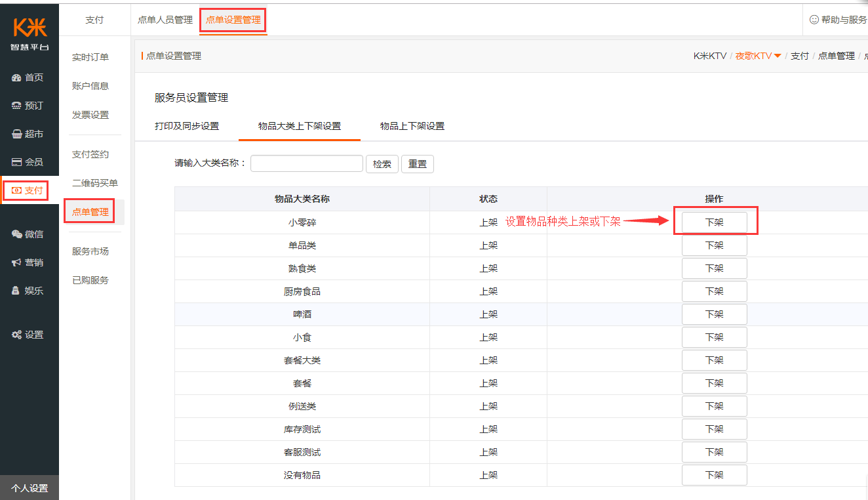Select 二维码买单 submenu item
Viewport: 868px width, 500px height.
tap(95, 183)
